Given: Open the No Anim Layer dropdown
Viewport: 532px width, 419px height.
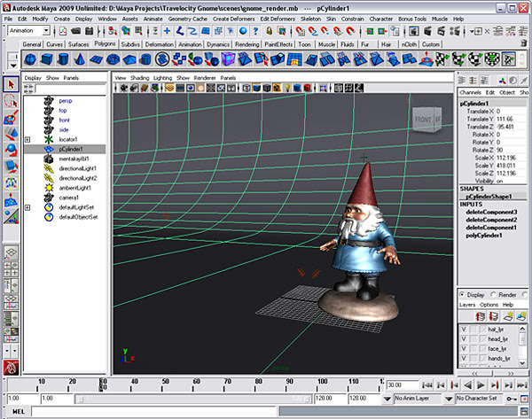Looking at the screenshot, I should pyautogui.click(x=387, y=399).
